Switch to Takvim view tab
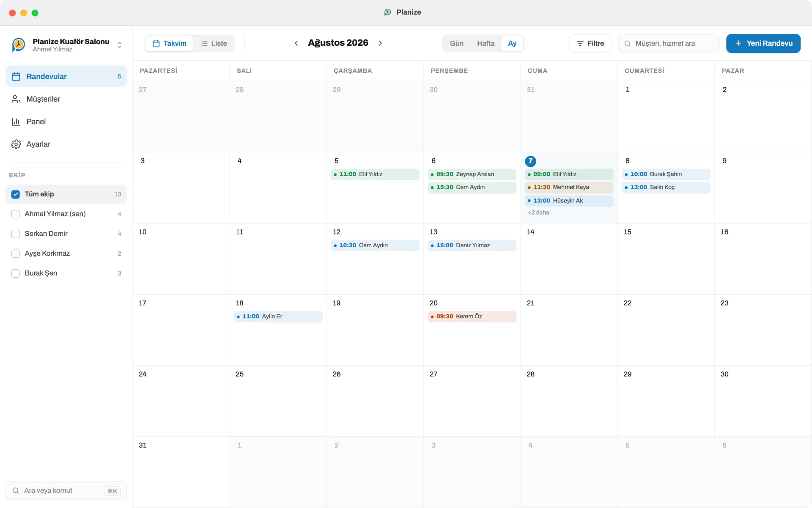The width and height of the screenshot is (812, 508). [x=169, y=43]
